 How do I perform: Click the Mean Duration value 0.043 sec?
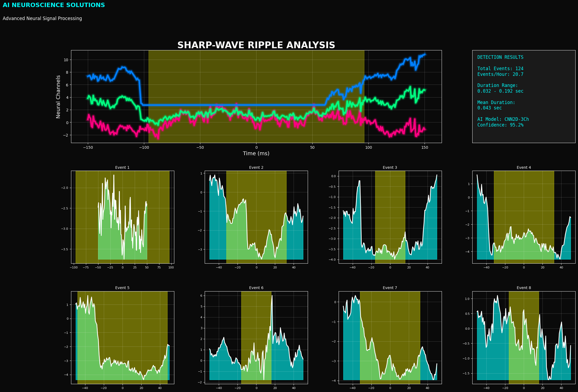(x=489, y=108)
